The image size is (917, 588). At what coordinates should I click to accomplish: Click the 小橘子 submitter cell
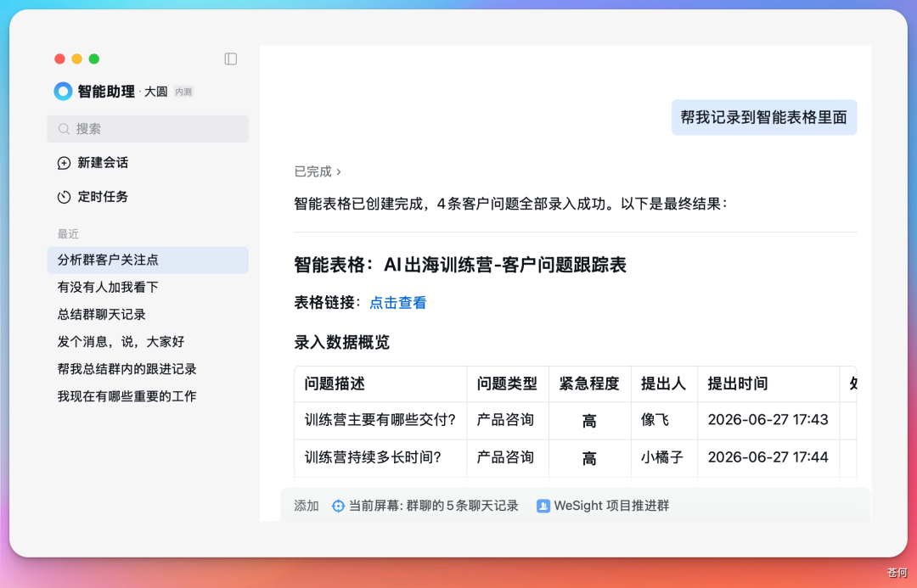pyautogui.click(x=662, y=457)
